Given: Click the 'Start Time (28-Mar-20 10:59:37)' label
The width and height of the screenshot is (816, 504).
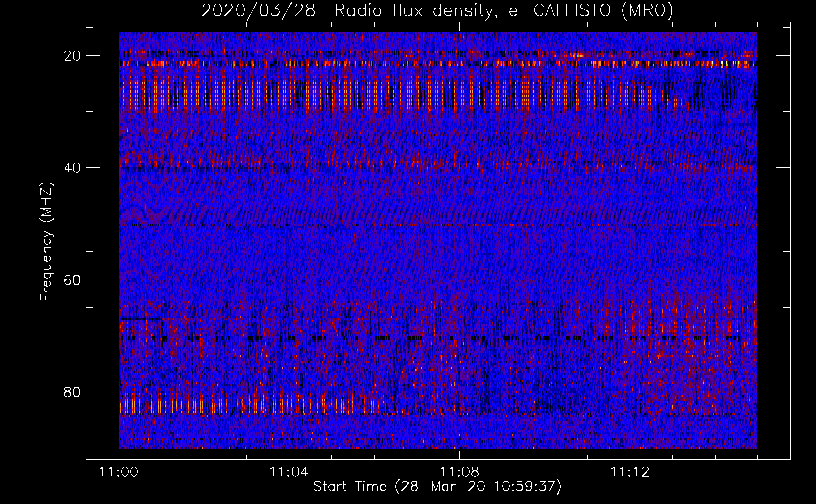Looking at the screenshot, I should [x=437, y=487].
